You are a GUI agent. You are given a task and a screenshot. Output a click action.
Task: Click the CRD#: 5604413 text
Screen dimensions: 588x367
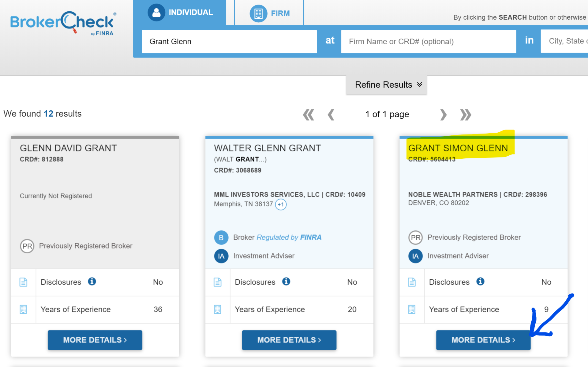[x=432, y=159]
